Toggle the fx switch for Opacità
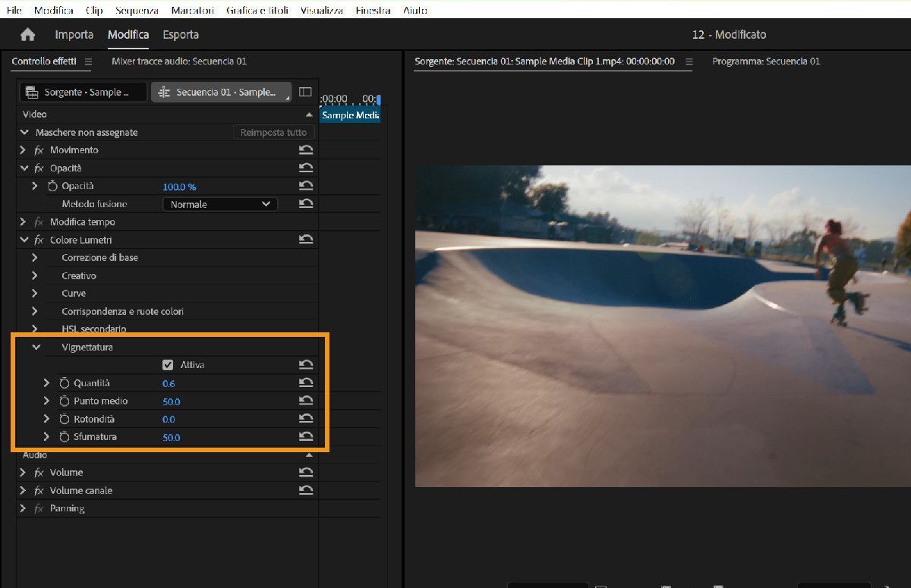 click(39, 168)
